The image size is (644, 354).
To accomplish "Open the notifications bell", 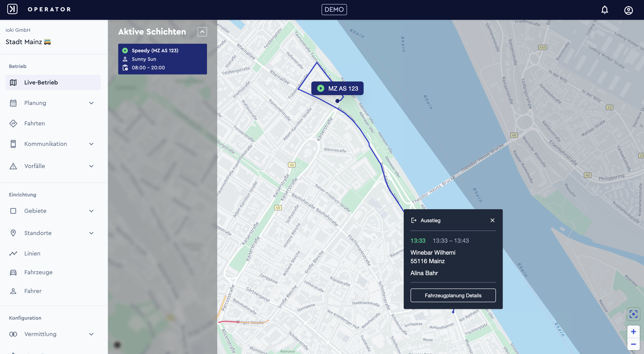I will pyautogui.click(x=605, y=10).
